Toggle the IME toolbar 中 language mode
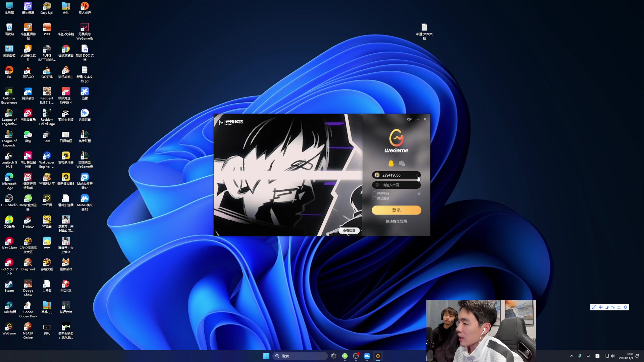The image size is (644, 362). [601, 307]
